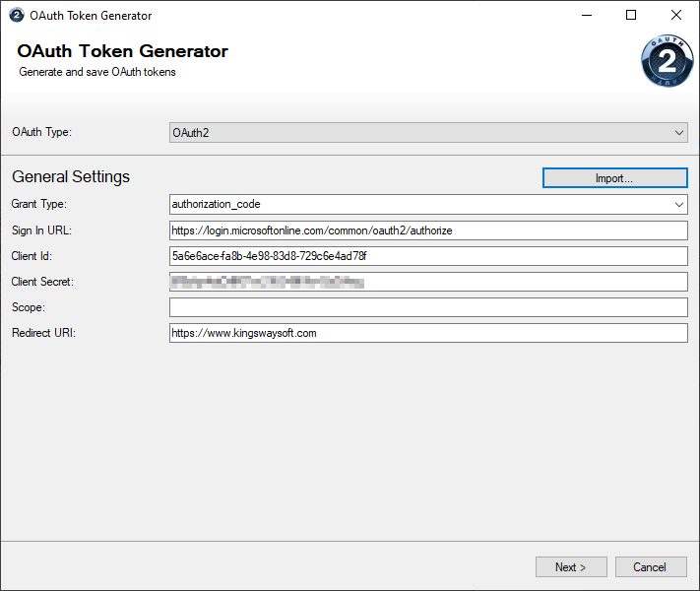700x591 pixels.
Task: Open the OAuth Type dropdown
Action: point(428,133)
